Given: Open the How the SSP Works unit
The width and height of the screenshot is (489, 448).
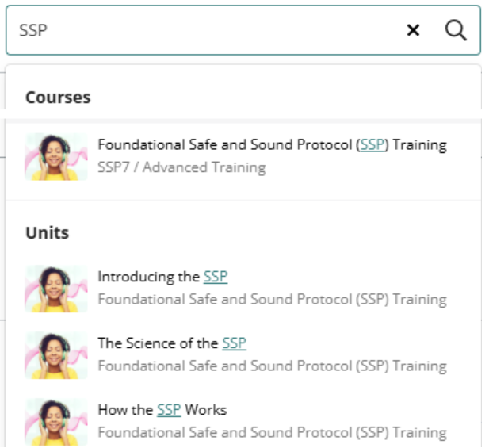Looking at the screenshot, I should click(x=162, y=410).
